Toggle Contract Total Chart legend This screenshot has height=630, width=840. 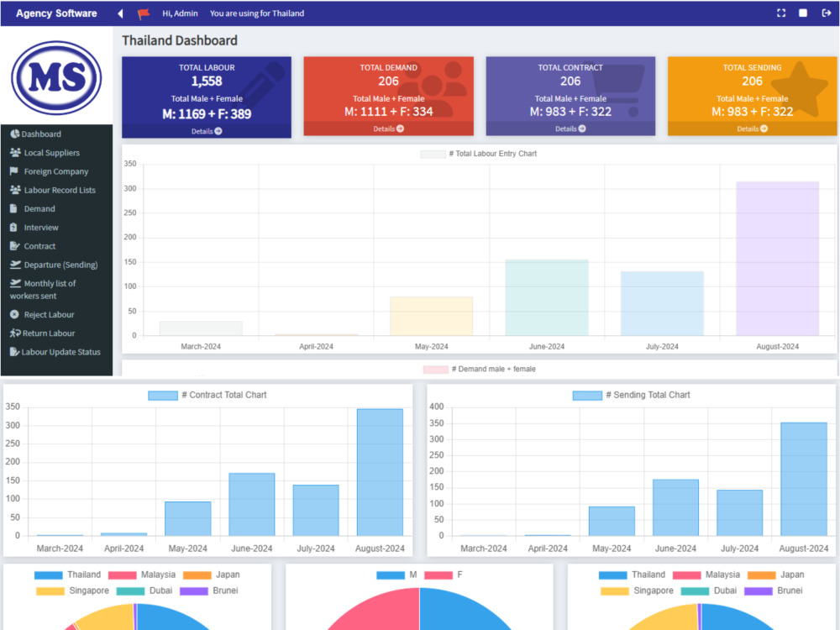207,396
